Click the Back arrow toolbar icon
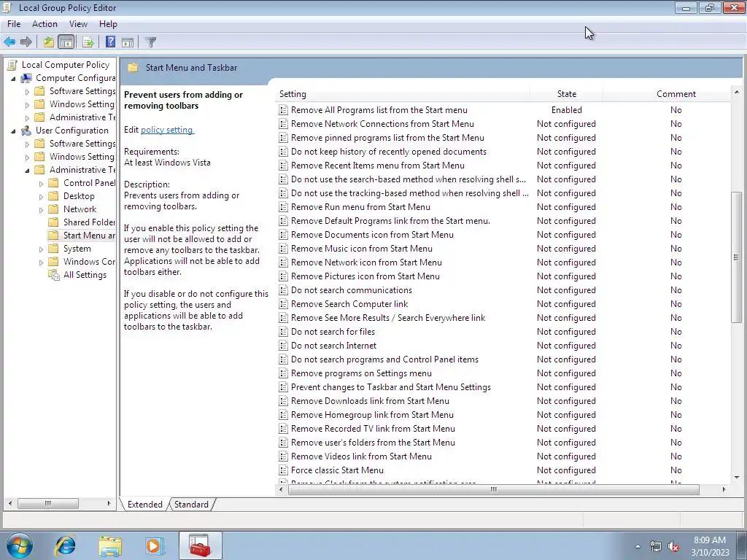This screenshot has height=560, width=747. pyautogui.click(x=9, y=42)
